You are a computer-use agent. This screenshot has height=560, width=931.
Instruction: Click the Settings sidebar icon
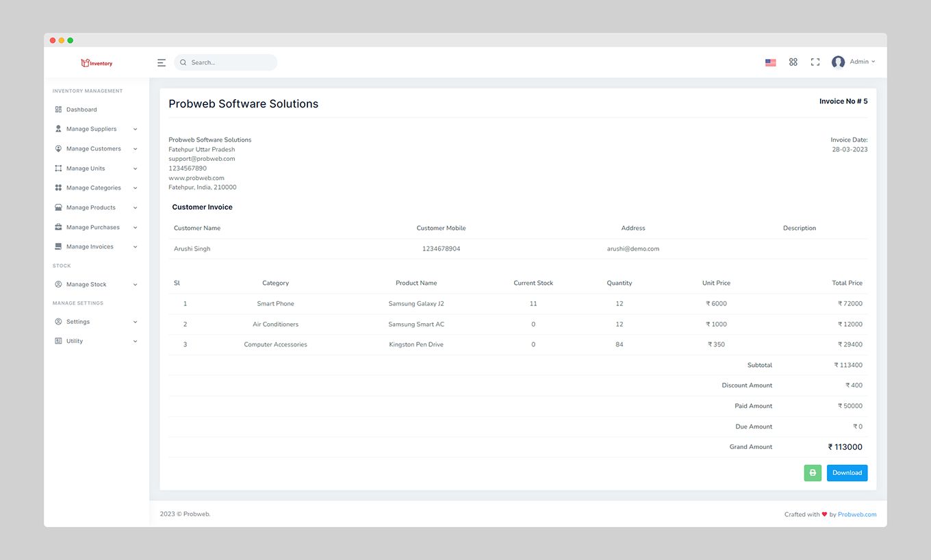click(58, 322)
